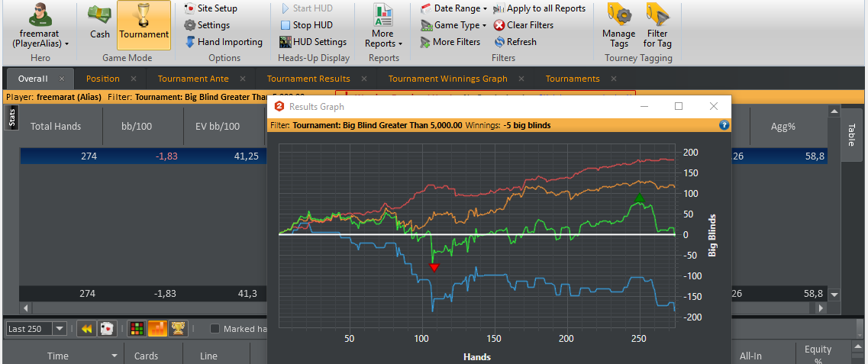Click the -1,83 bb/100 value in blue row
868x364 pixels.
(165, 156)
